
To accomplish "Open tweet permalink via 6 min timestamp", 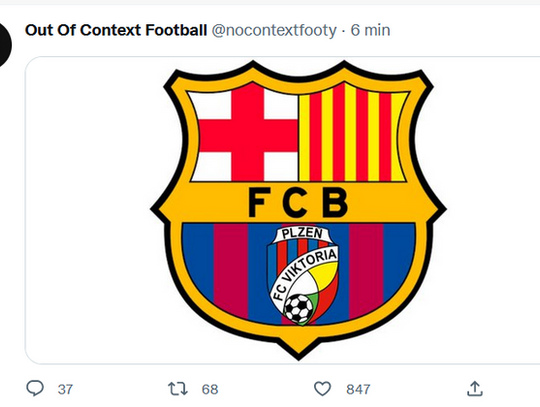I will [370, 30].
